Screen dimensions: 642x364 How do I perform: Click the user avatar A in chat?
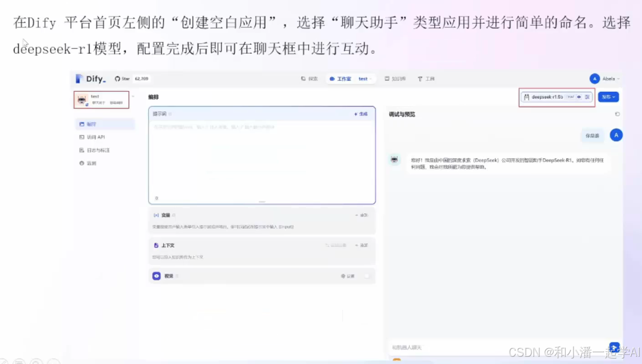point(616,135)
